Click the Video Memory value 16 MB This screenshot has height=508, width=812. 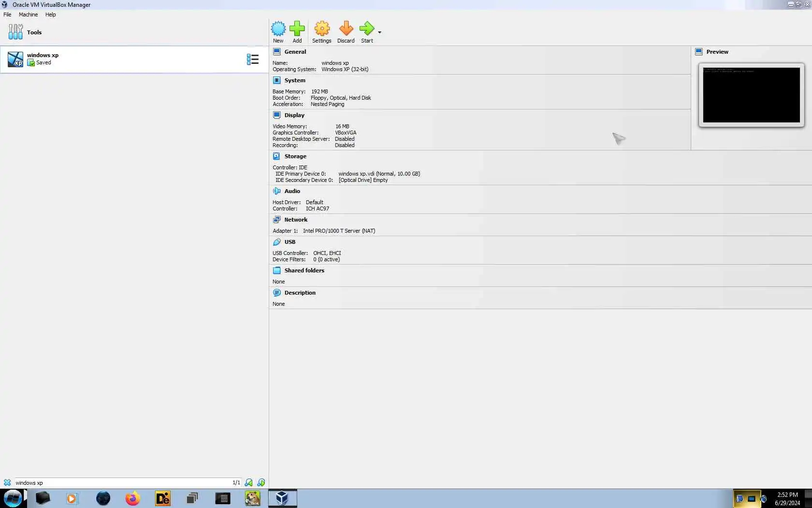click(x=342, y=126)
